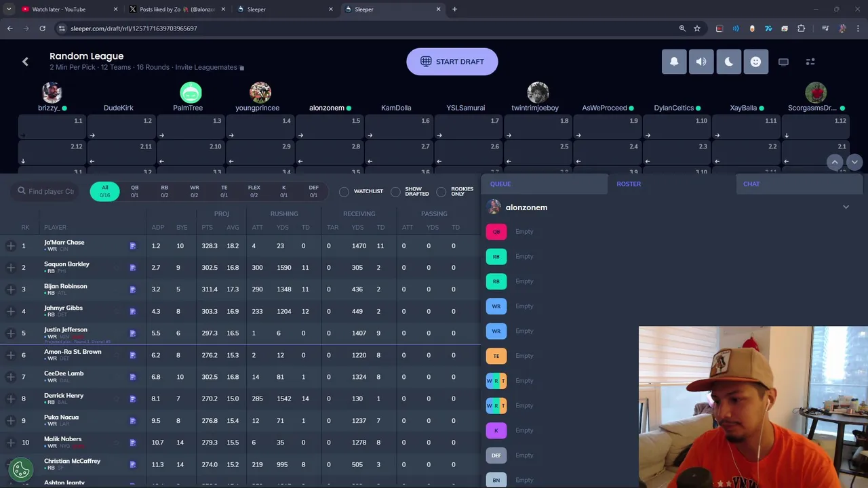Open the player card icon for Ja'Marr Chase
Screen dimensions: 868x488
tap(133, 246)
